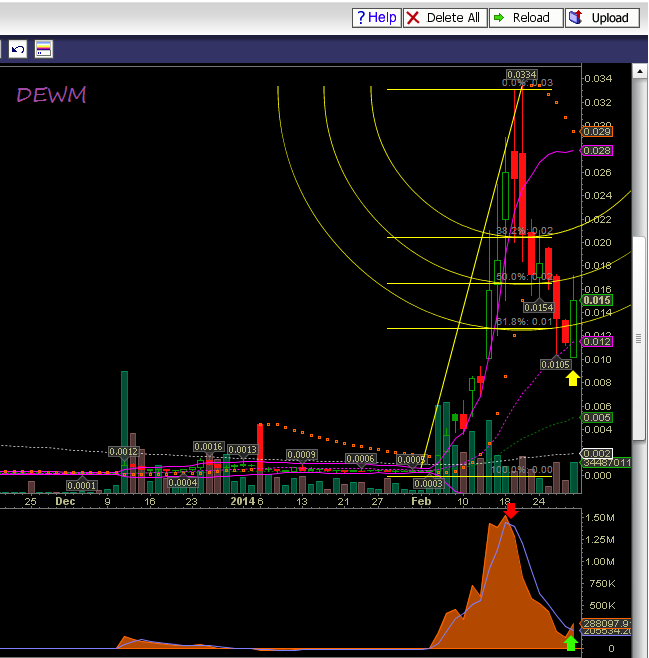Viewport: 649px width, 658px height.
Task: Click the red down arrow at the volume peak
Action: tap(511, 511)
